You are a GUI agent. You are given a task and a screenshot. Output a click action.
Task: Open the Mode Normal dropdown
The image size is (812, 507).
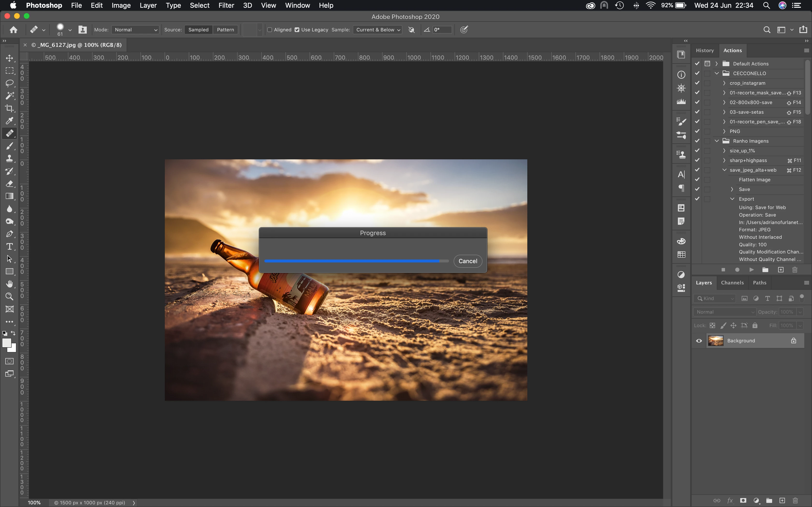135,29
